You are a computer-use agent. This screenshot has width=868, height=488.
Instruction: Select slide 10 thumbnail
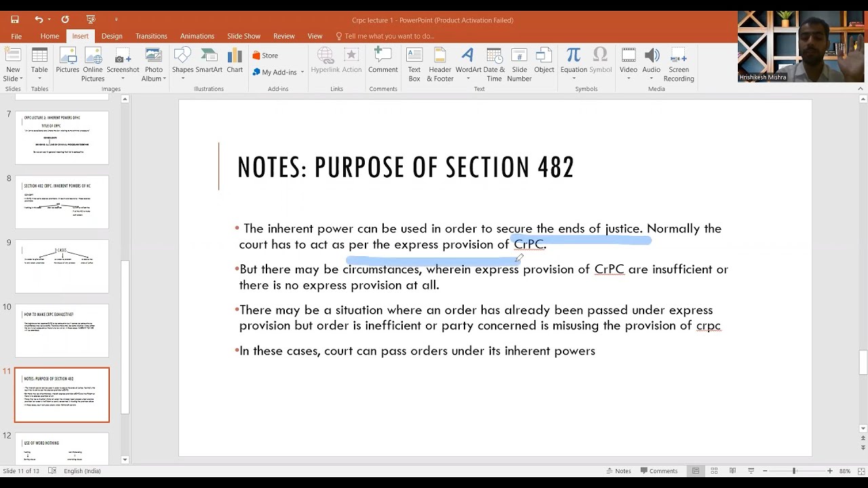pos(62,331)
